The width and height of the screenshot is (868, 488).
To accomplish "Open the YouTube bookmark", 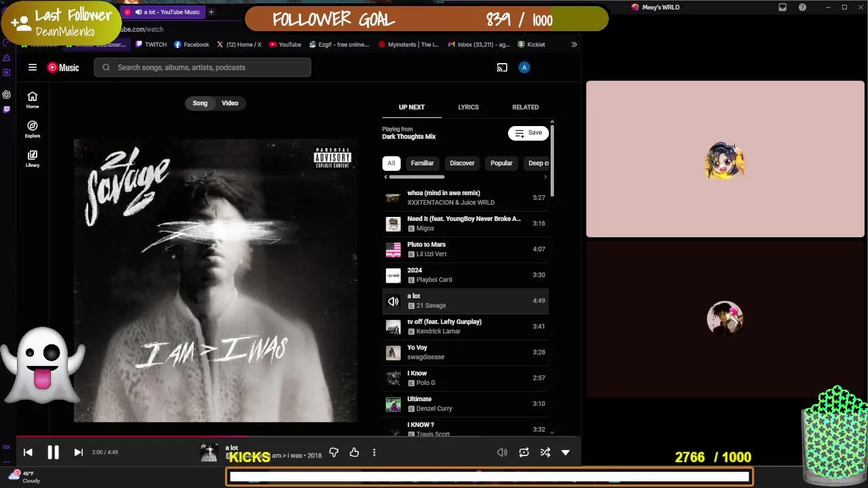I will point(285,45).
